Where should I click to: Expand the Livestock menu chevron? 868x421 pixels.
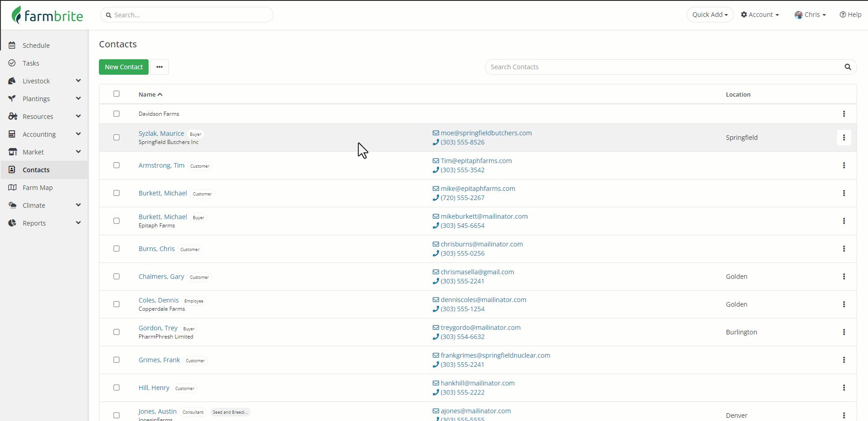point(78,81)
